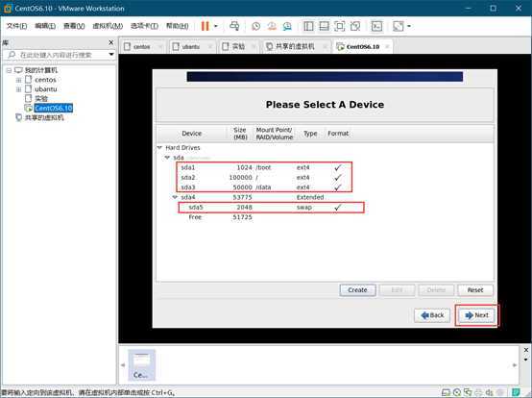532x398 pixels.
Task: Click the Back button
Action: [432, 315]
